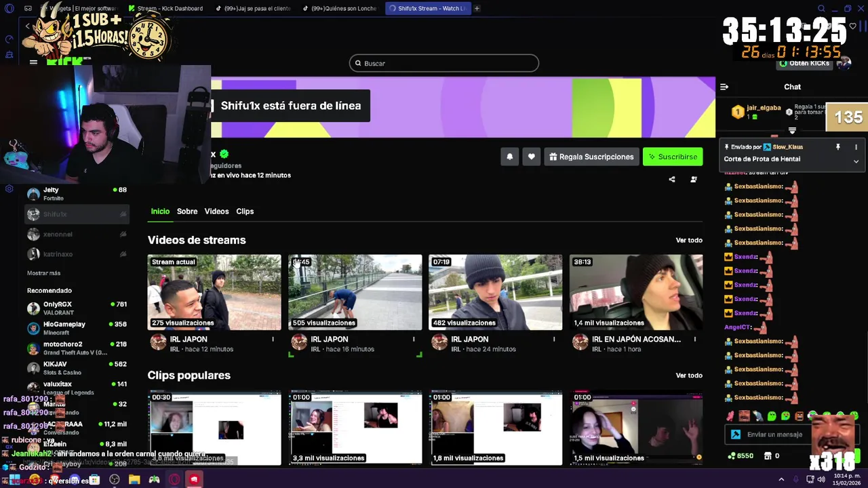The height and width of the screenshot is (488, 868).
Task: Select the Inicio tab
Action: point(160,211)
